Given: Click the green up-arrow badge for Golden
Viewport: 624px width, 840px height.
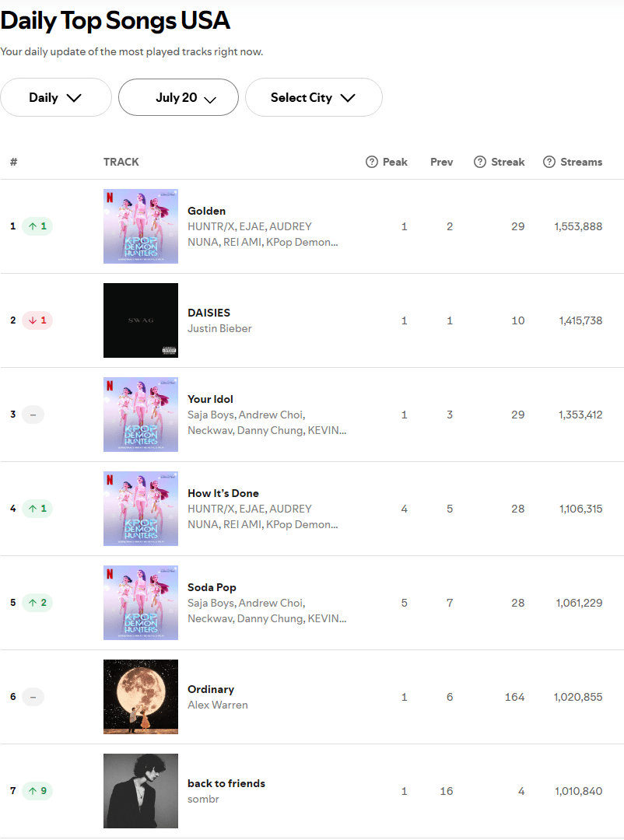Looking at the screenshot, I should (x=37, y=226).
